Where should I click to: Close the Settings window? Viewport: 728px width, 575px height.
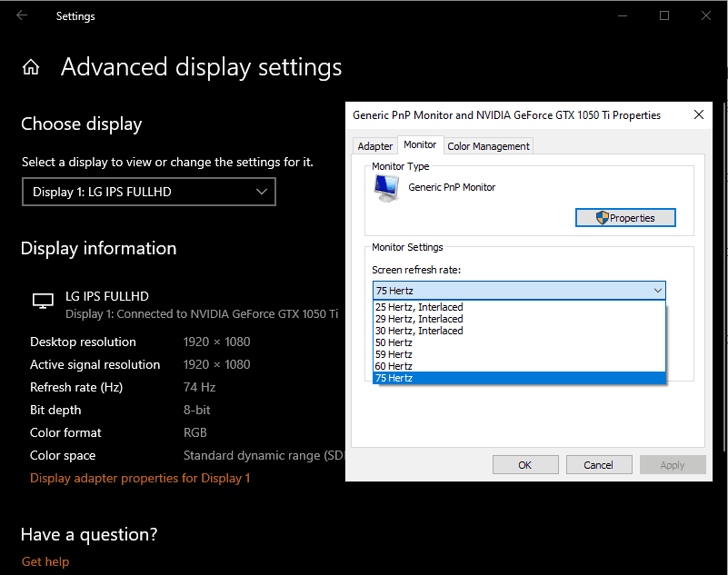tap(706, 15)
